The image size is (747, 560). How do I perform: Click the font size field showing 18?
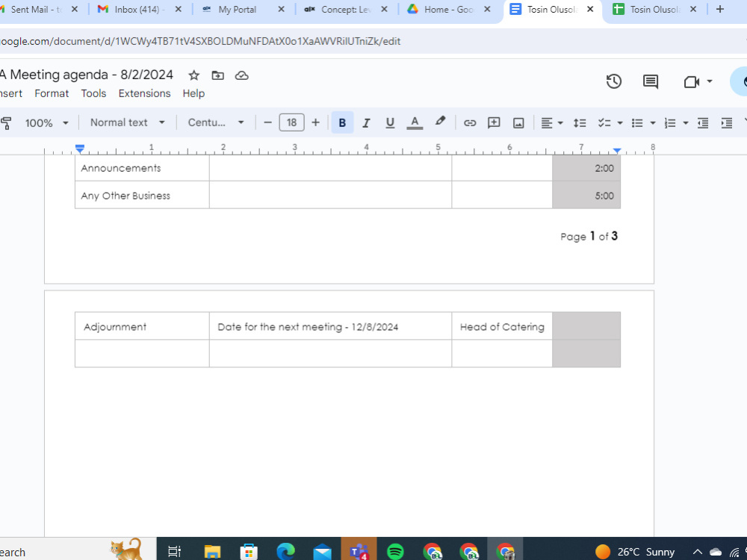[x=291, y=123]
